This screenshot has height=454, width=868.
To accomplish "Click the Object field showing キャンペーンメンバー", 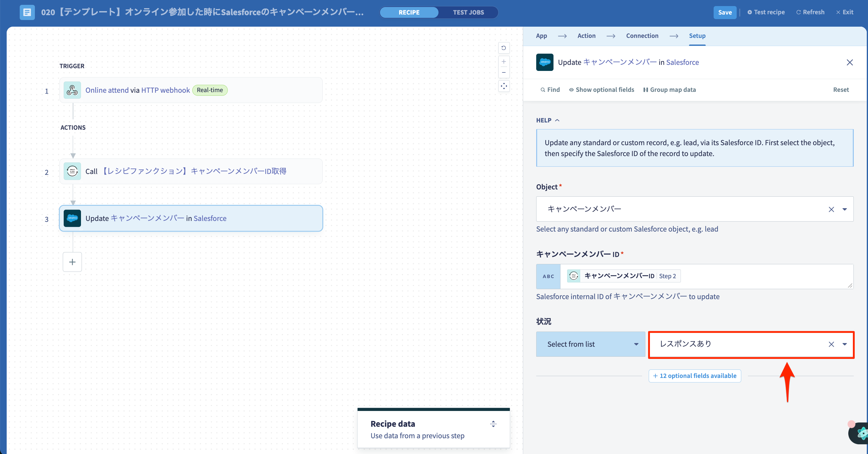I will 695,209.
